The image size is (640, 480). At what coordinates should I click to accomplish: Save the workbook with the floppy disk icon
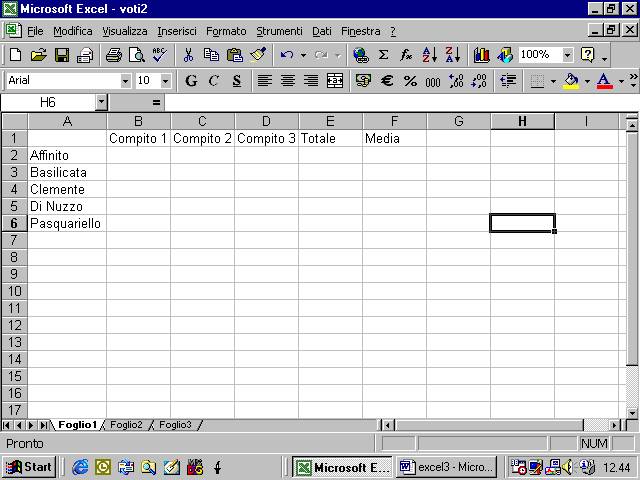pyautogui.click(x=62, y=55)
